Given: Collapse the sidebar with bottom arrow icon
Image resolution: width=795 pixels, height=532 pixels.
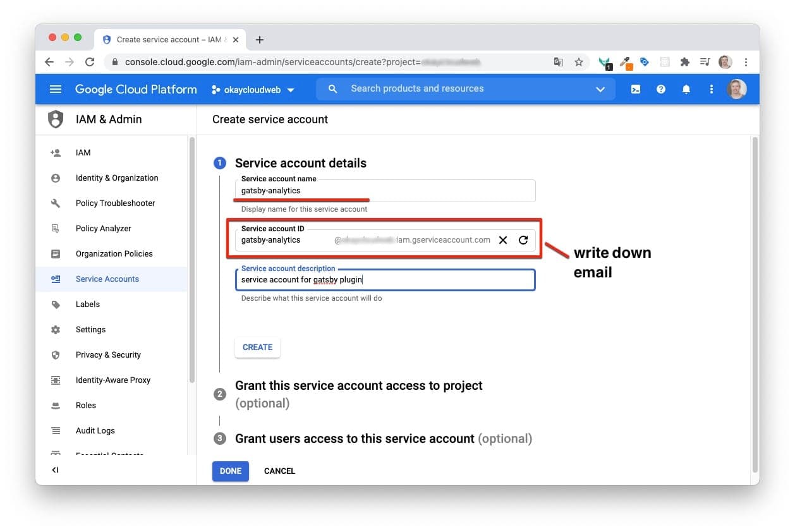Looking at the screenshot, I should 55,470.
